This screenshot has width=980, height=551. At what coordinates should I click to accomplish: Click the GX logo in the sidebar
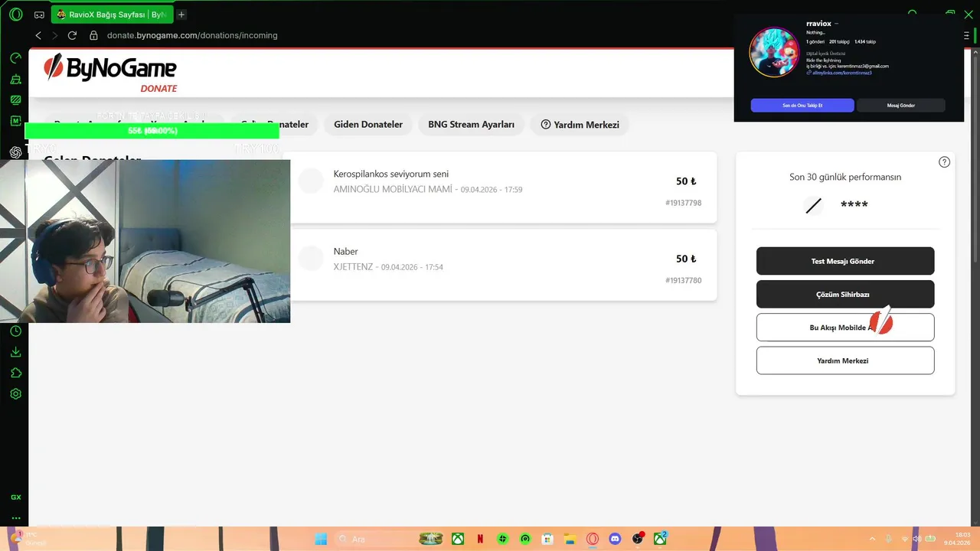[x=15, y=497]
